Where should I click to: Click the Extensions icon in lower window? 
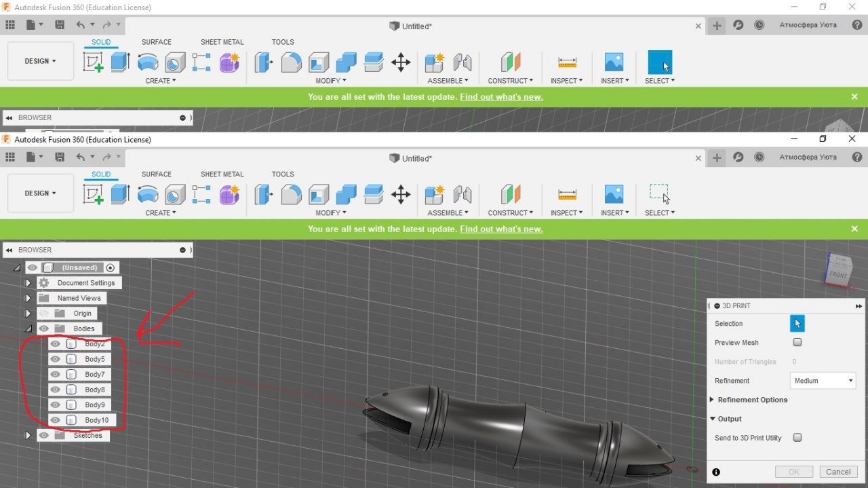[738, 157]
